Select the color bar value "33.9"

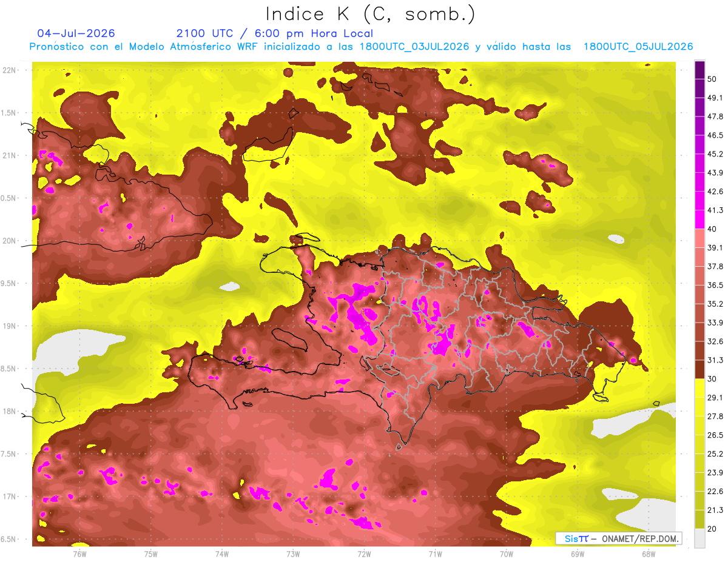(715, 323)
